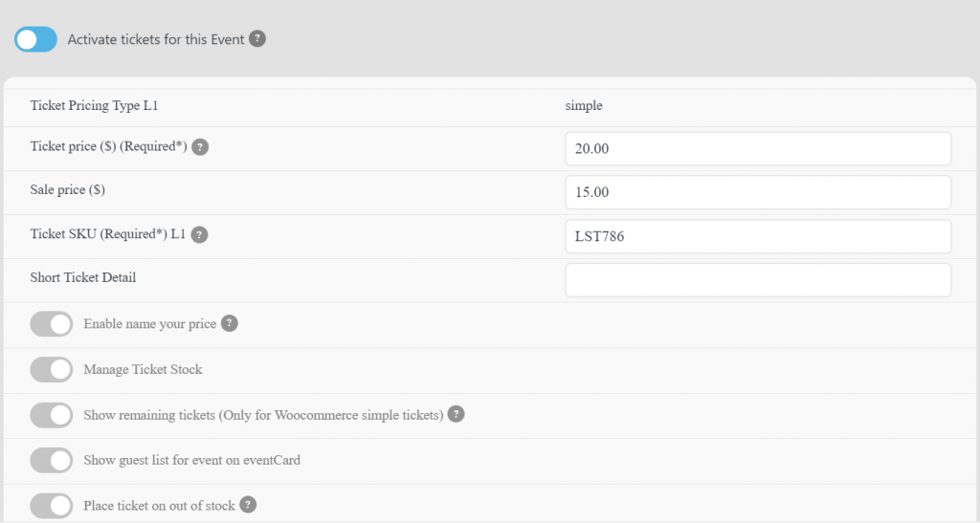Screen dimensions: 980x523
Task: Click the simple pricing type value
Action: pyautogui.click(x=584, y=105)
